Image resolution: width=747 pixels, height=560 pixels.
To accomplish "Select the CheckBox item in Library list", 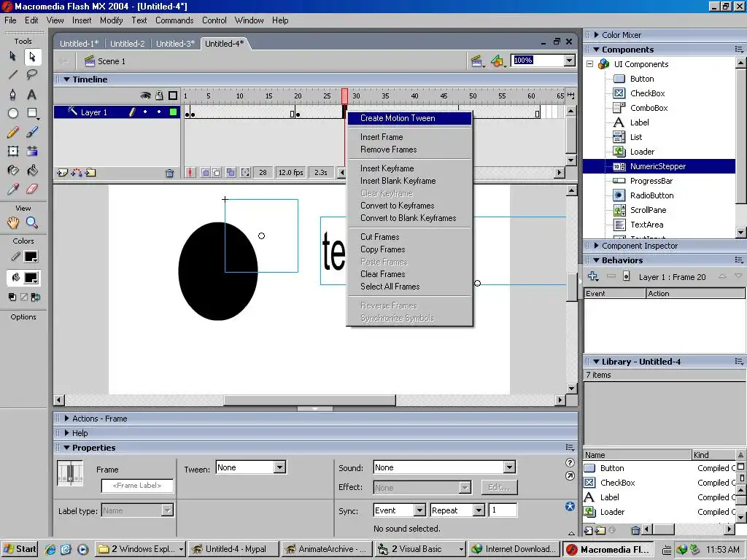I will click(x=617, y=483).
